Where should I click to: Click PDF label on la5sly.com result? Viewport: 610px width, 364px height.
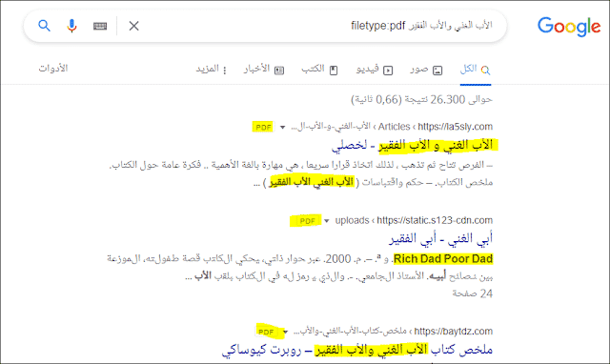[263, 127]
